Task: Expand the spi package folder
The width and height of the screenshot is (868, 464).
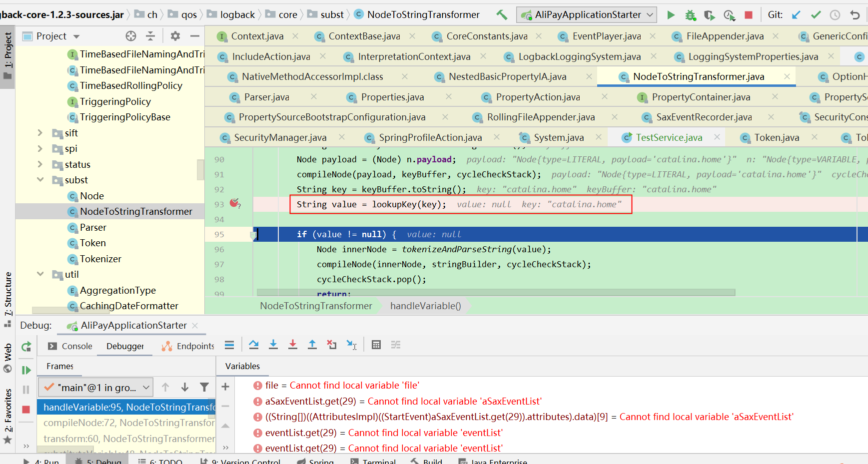Action: pos(40,148)
